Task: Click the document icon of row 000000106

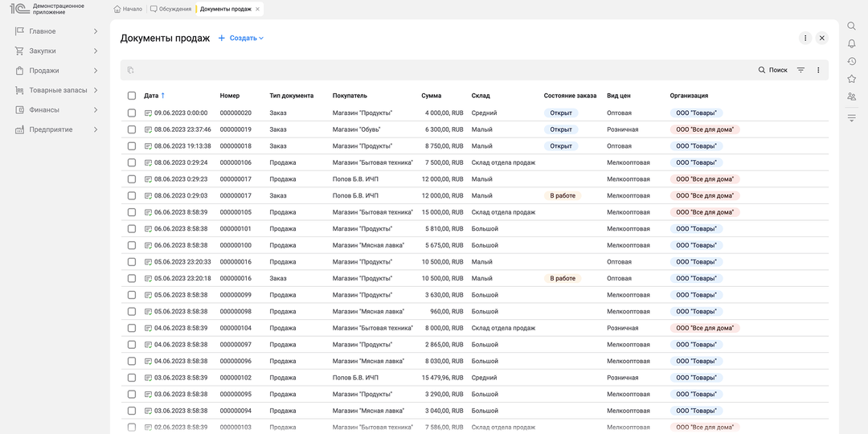Action: (149, 162)
